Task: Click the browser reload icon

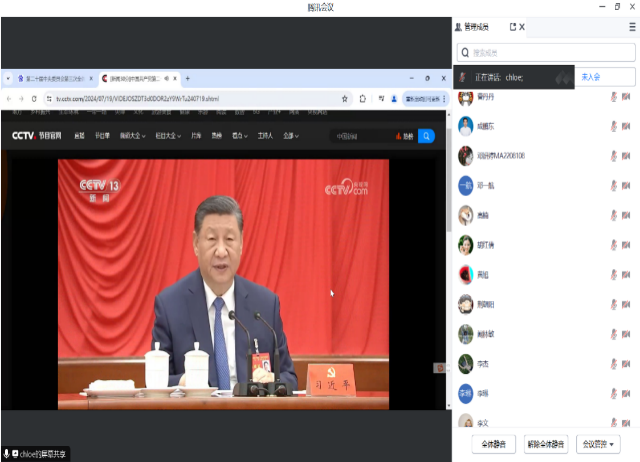Action: point(34,99)
